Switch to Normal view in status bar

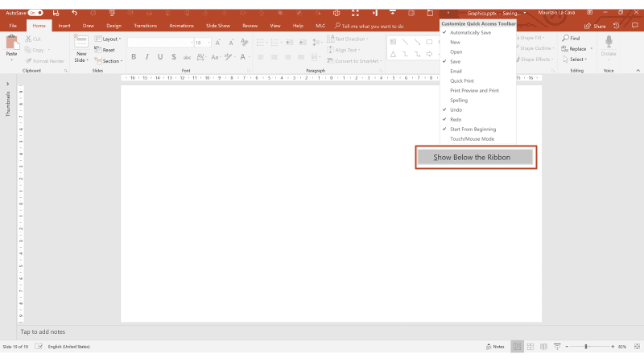(x=517, y=347)
